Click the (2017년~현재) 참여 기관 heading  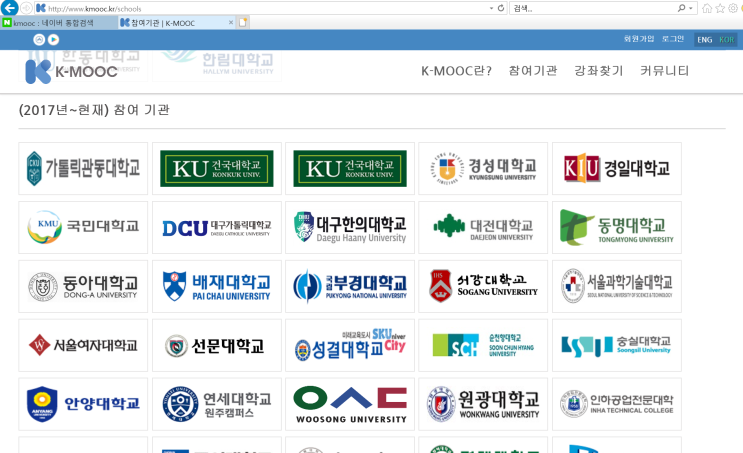[94, 110]
